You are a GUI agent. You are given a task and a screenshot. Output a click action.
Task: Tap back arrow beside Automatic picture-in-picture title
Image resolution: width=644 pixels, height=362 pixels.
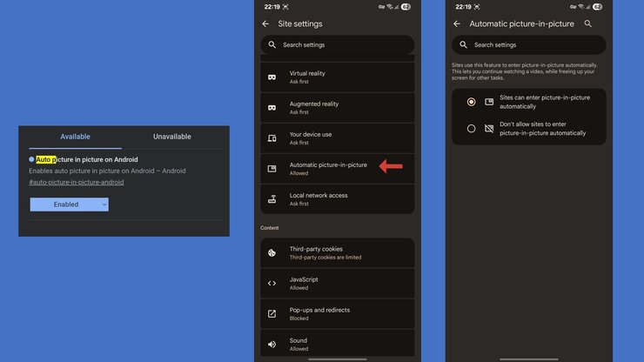pyautogui.click(x=457, y=23)
